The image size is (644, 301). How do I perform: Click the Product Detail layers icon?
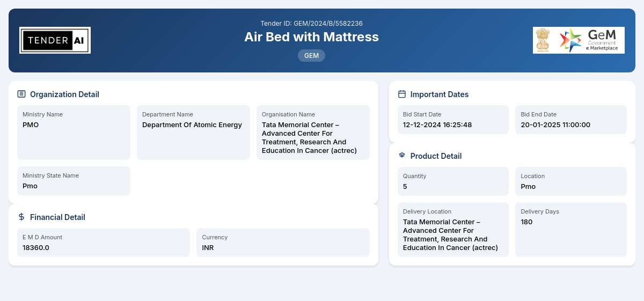point(402,155)
